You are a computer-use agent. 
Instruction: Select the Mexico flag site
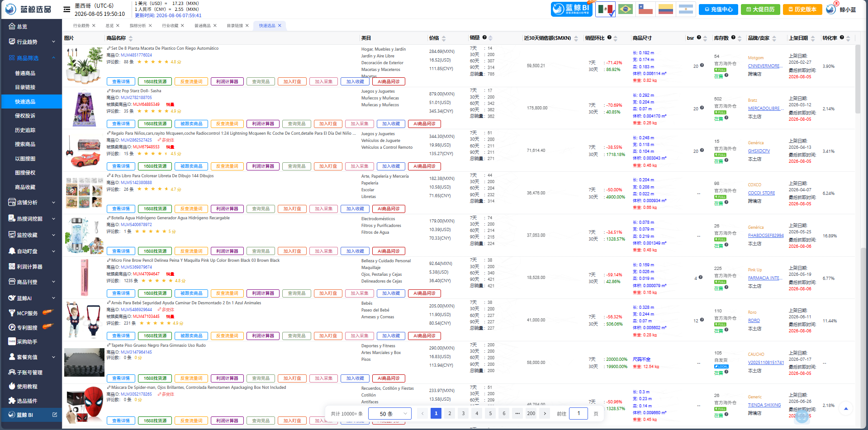tap(605, 9)
